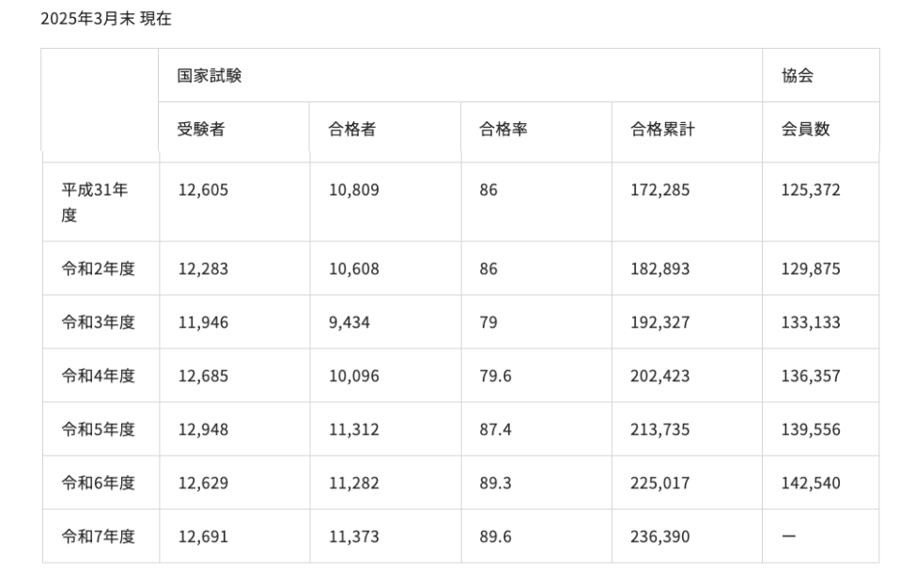Select the 会員数 column header
The width and height of the screenshot is (899, 588).
(x=805, y=130)
